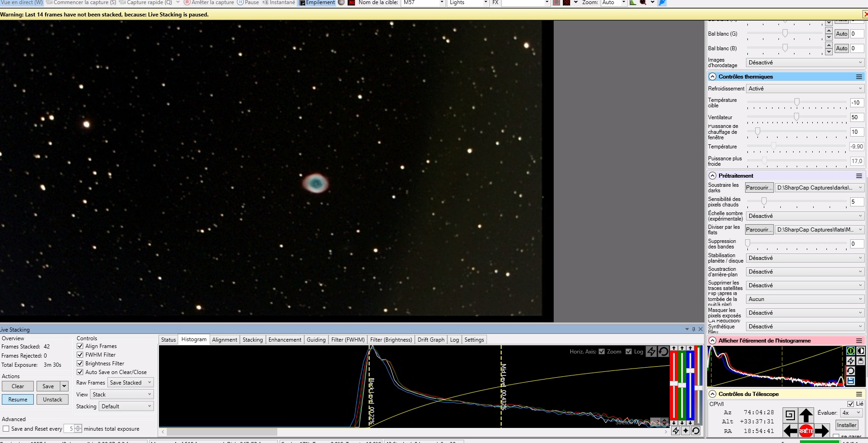Toggle Auto Save on Clear/Close checkbox
Image resolution: width=868 pixels, height=443 pixels.
80,372
